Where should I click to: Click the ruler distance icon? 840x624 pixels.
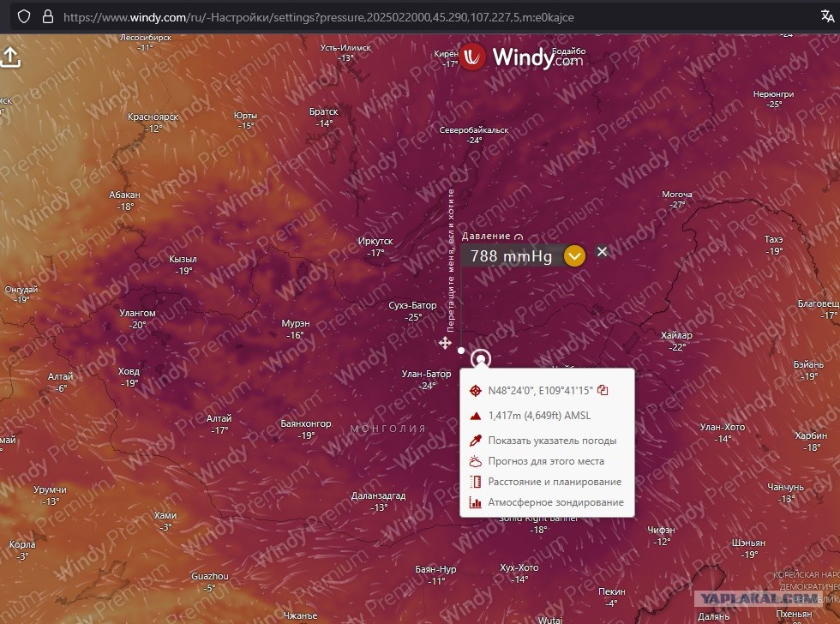(x=475, y=482)
